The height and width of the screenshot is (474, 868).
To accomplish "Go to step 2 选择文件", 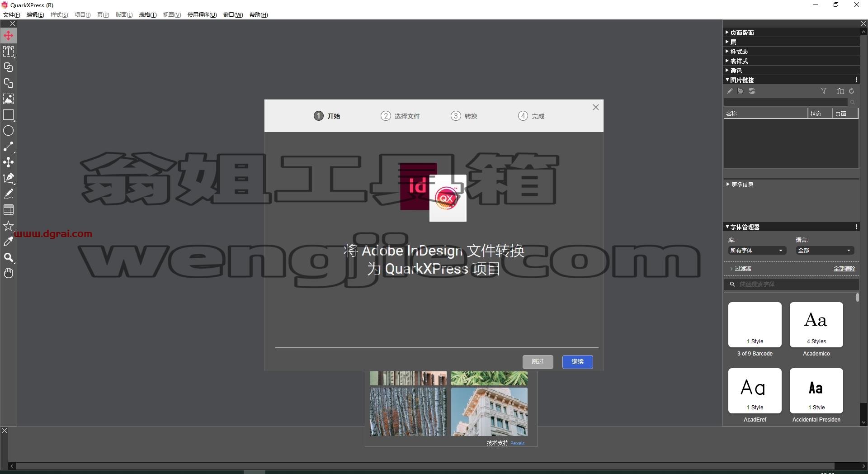I will [x=400, y=116].
